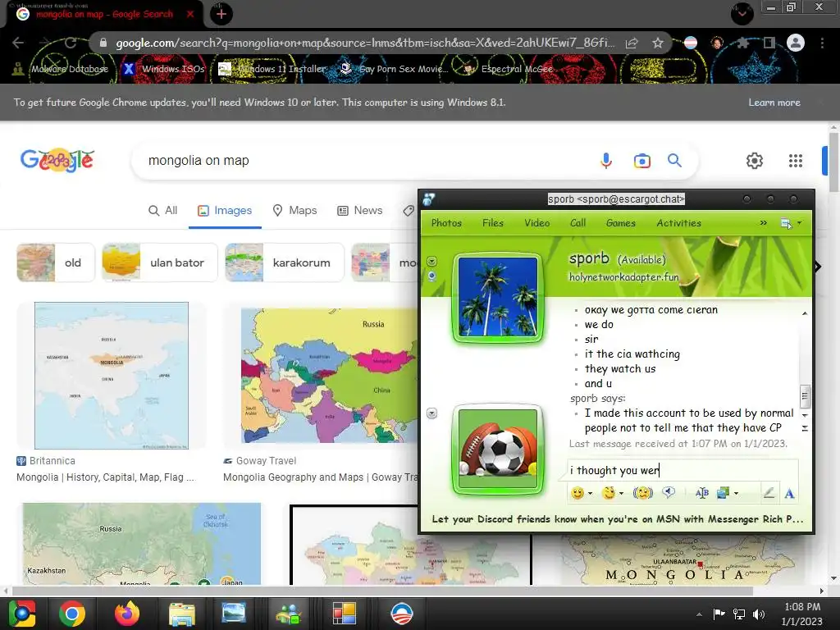The image size is (840, 630).
Task: Collapse sporb's display picture arrow
Action: tap(431, 262)
